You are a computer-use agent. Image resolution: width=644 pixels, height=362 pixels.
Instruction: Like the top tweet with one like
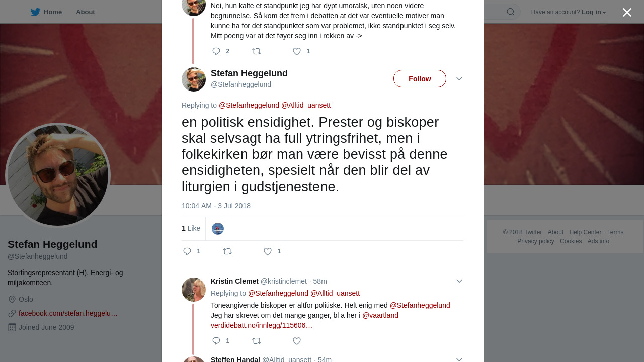tap(297, 51)
